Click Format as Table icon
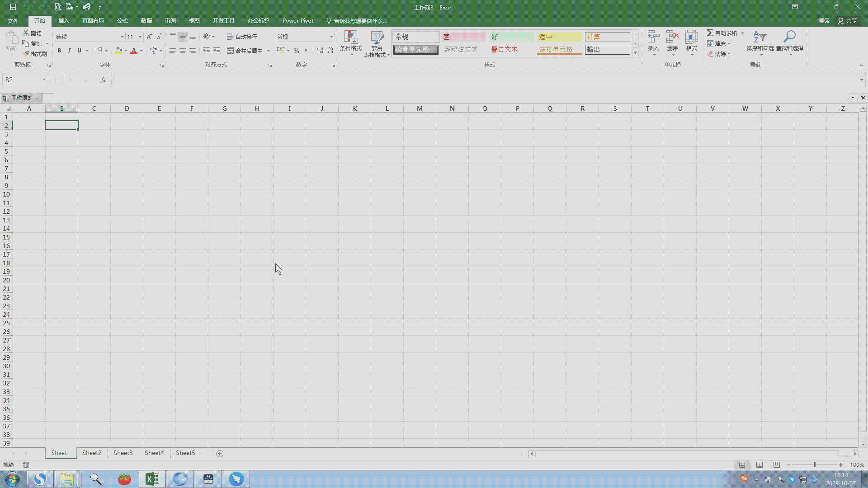868x488 pixels. point(377,38)
